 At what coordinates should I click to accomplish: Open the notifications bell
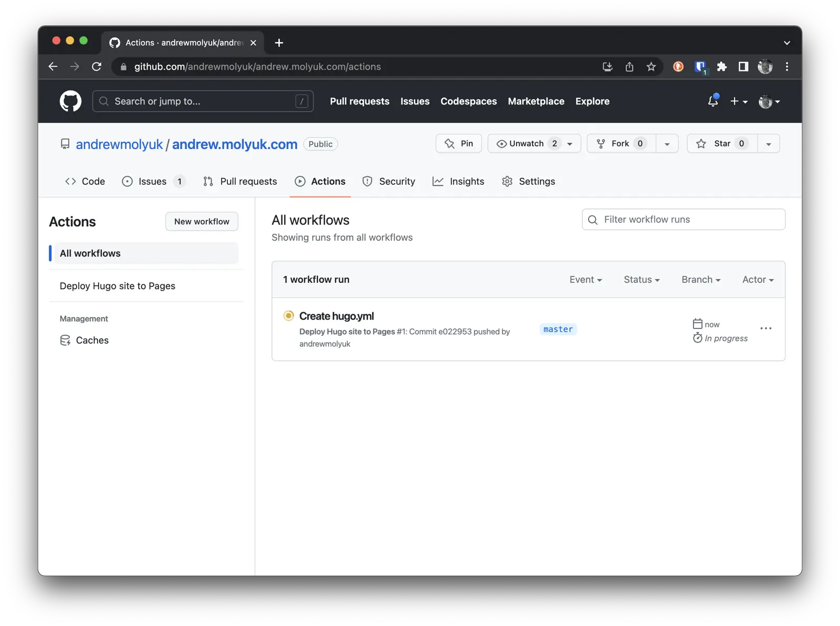click(x=712, y=101)
